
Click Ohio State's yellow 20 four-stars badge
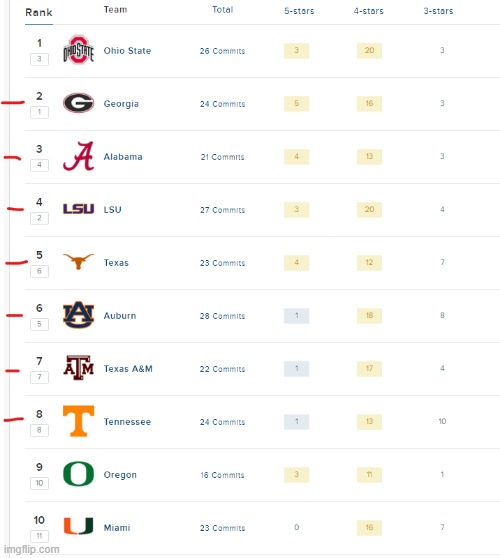369,51
